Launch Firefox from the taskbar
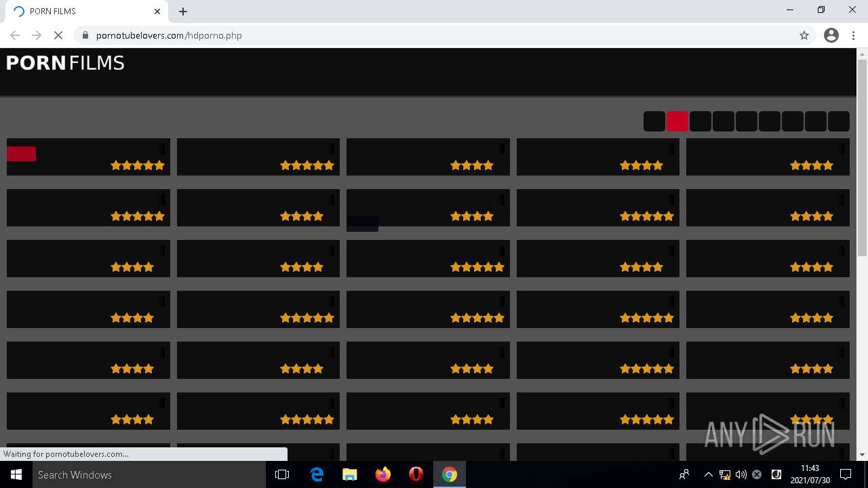 (383, 474)
